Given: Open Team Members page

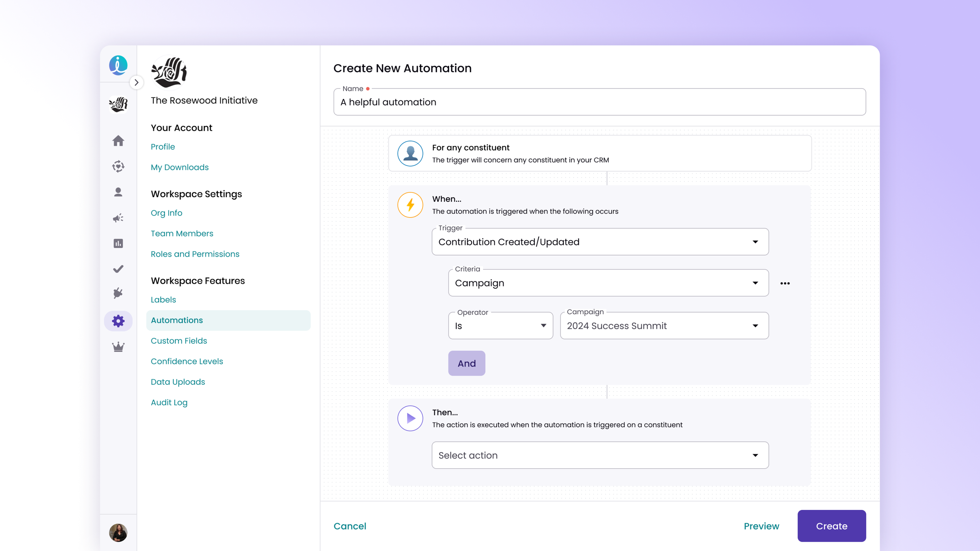Looking at the screenshot, I should [182, 234].
